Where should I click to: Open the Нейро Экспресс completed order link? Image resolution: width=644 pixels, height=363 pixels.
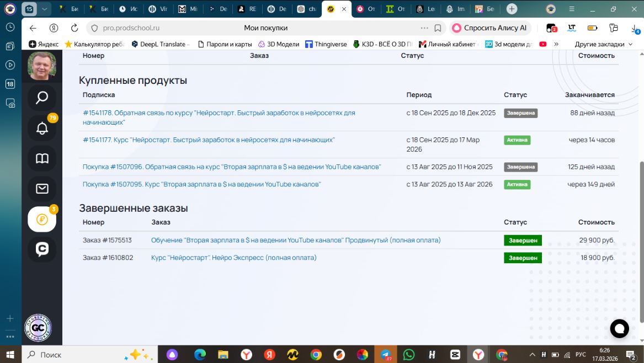coord(233,258)
